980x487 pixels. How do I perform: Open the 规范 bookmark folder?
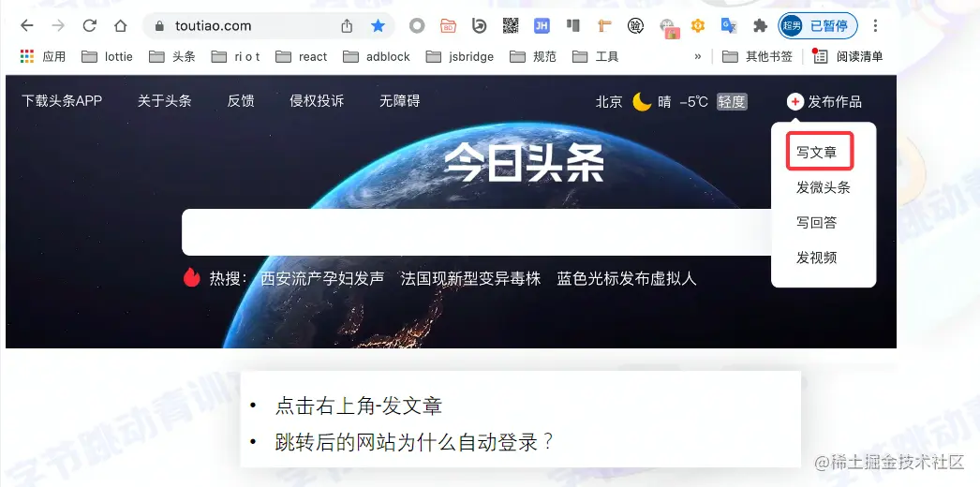(532, 56)
